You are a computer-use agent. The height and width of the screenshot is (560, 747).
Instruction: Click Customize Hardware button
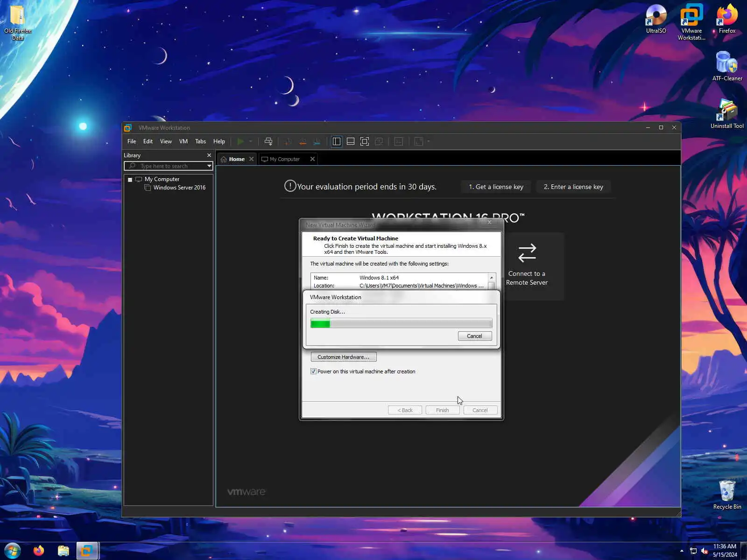tap(344, 357)
